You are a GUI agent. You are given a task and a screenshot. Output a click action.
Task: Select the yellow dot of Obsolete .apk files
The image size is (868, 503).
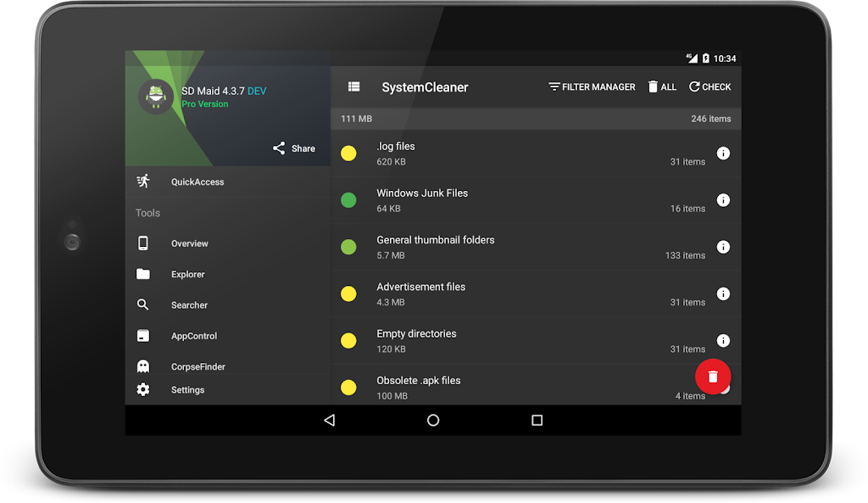[x=348, y=388]
